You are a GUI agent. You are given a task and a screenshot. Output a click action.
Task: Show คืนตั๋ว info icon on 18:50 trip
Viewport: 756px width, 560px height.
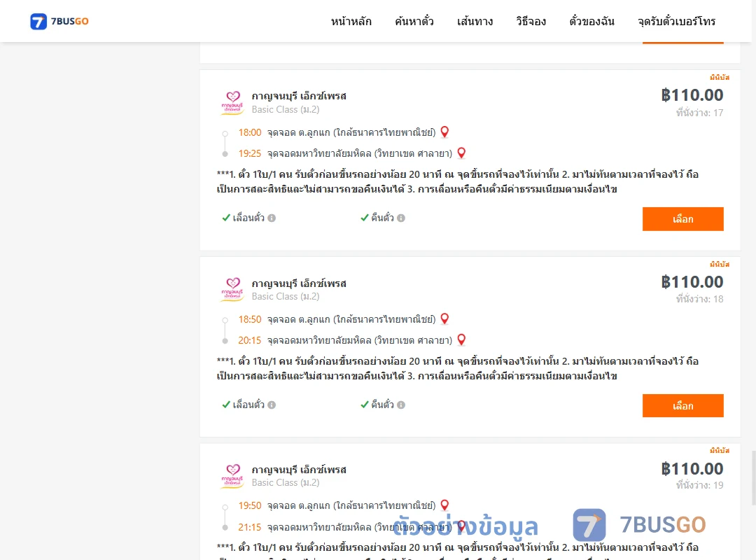tap(401, 405)
